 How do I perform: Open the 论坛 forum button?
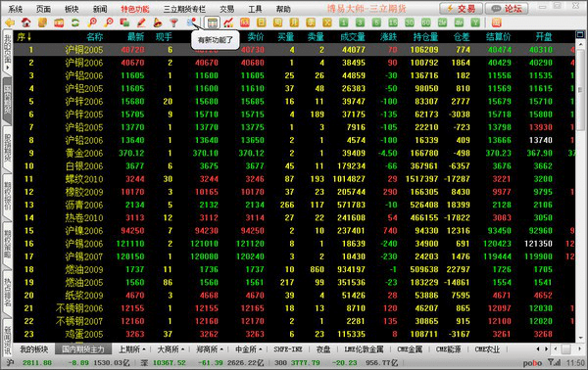pyautogui.click(x=507, y=8)
